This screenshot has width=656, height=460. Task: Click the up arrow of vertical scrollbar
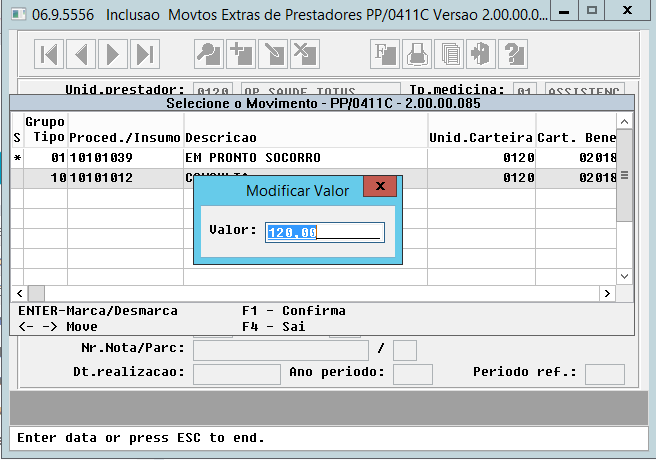click(625, 122)
